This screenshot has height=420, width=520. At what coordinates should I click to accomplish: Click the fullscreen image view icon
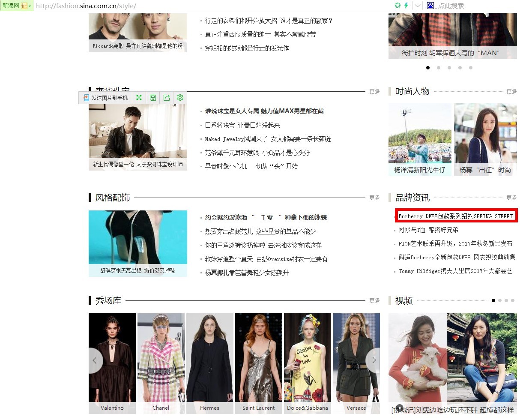139,98
